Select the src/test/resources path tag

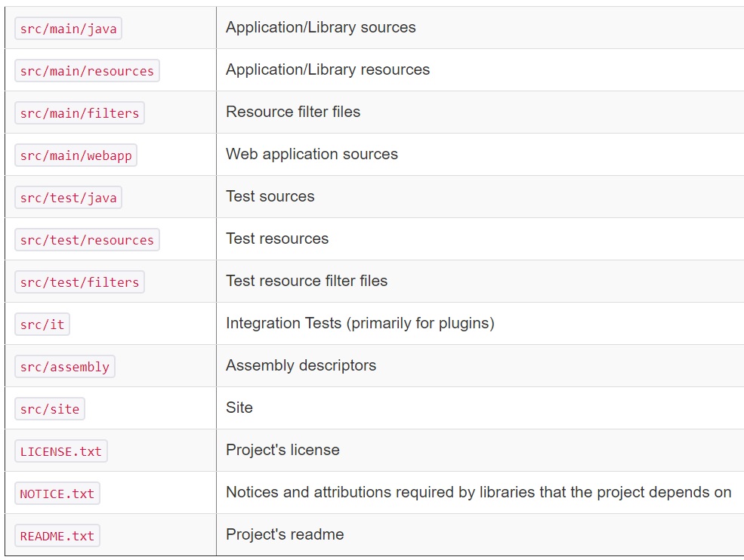[x=87, y=240]
